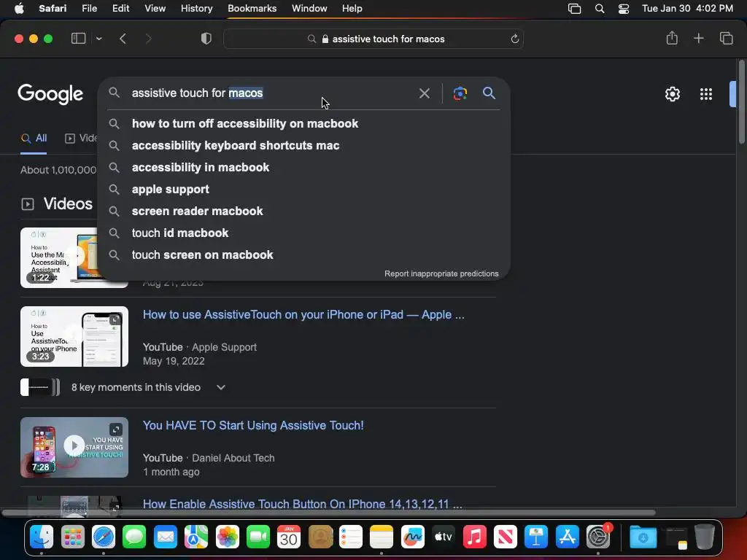Open the Apple menu
Viewport: 747px width, 560px height.
pyautogui.click(x=19, y=9)
